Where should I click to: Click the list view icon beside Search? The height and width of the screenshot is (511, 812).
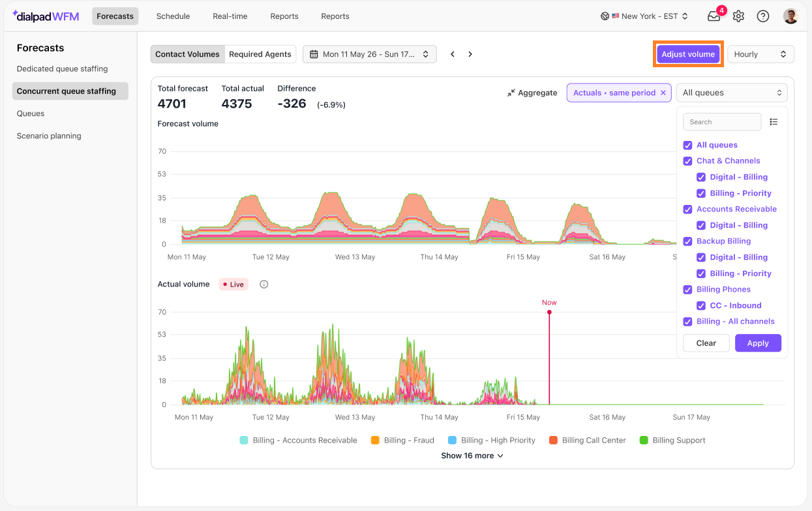point(774,122)
